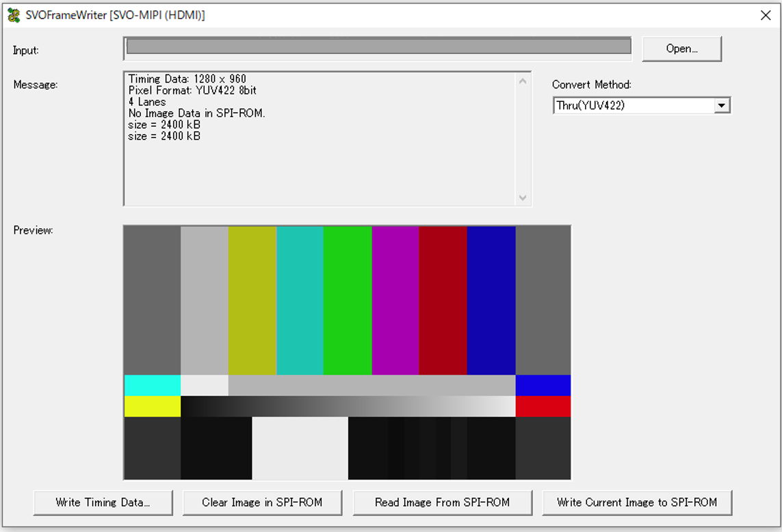This screenshot has width=782, height=532.
Task: Expand the Convert Method dropdown arrow
Action: (x=720, y=106)
